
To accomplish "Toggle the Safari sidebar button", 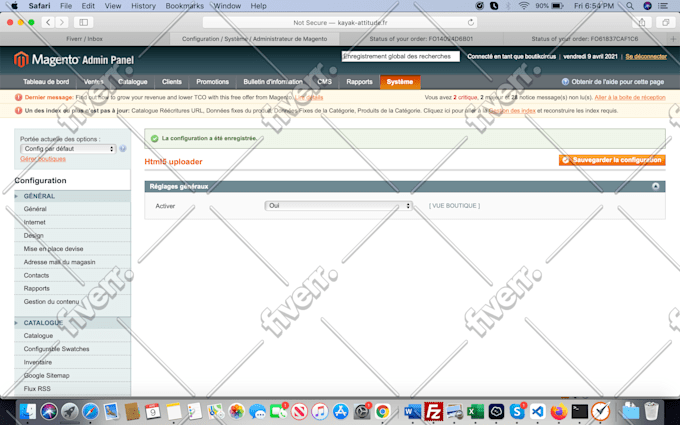I will point(84,22).
